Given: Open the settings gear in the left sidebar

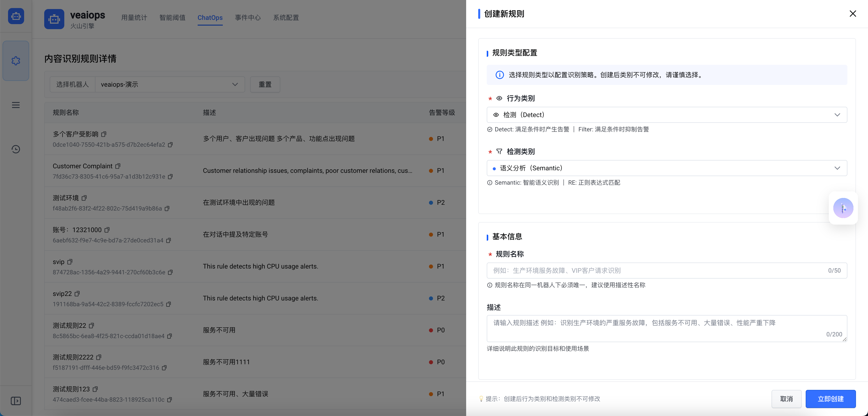Looking at the screenshot, I should click(x=16, y=61).
